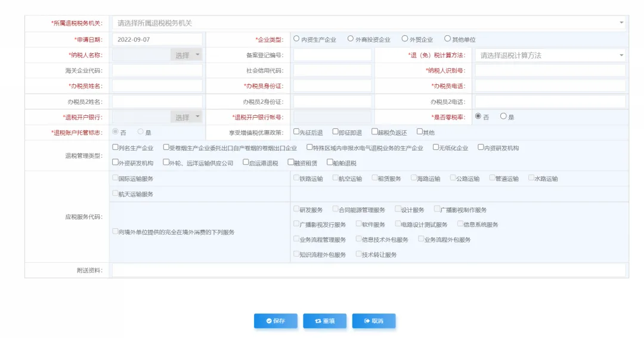Viewport: 644px width, 338px height.
Task: Click the 取消 cancel button
Action: (x=374, y=321)
